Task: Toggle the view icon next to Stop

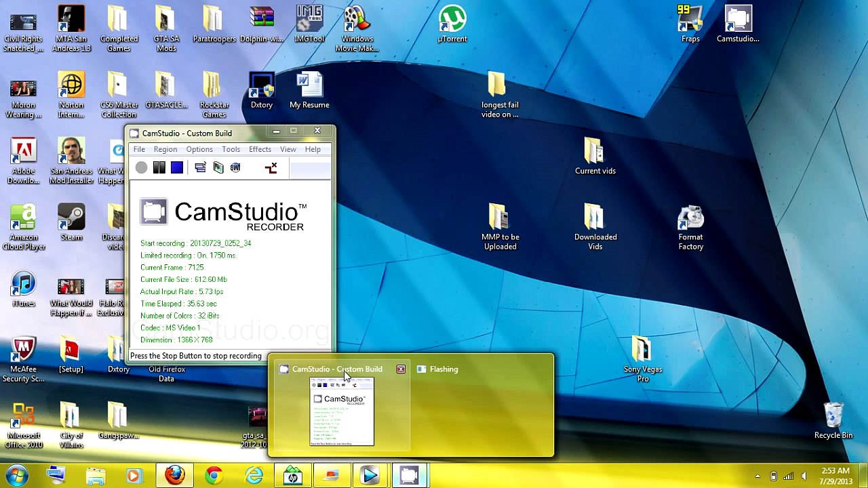Action: [x=200, y=168]
